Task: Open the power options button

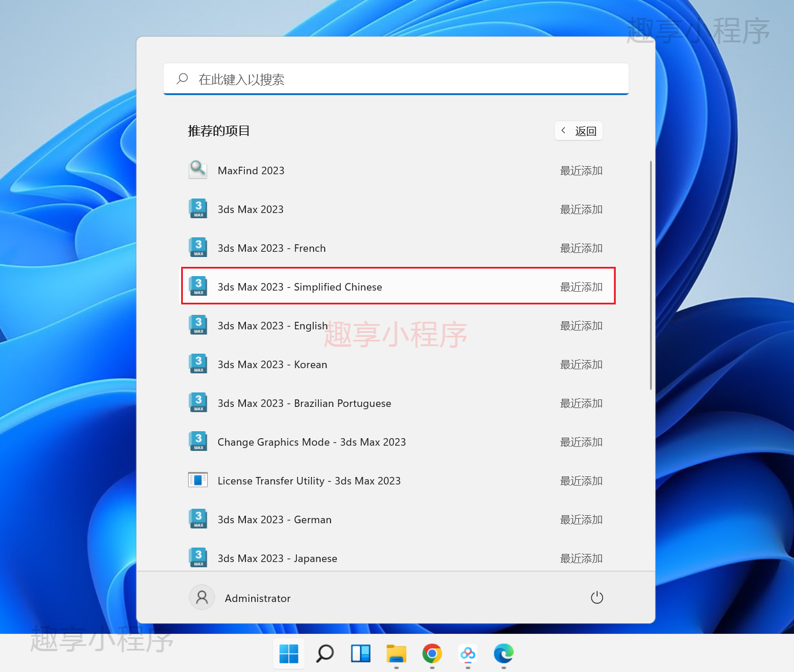Action: coord(597,597)
